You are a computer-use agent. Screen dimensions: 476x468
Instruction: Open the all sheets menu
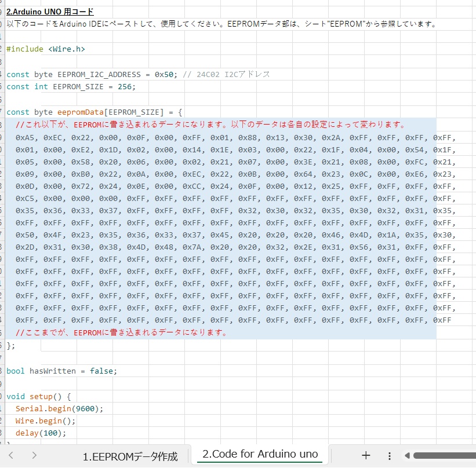[x=390, y=456]
